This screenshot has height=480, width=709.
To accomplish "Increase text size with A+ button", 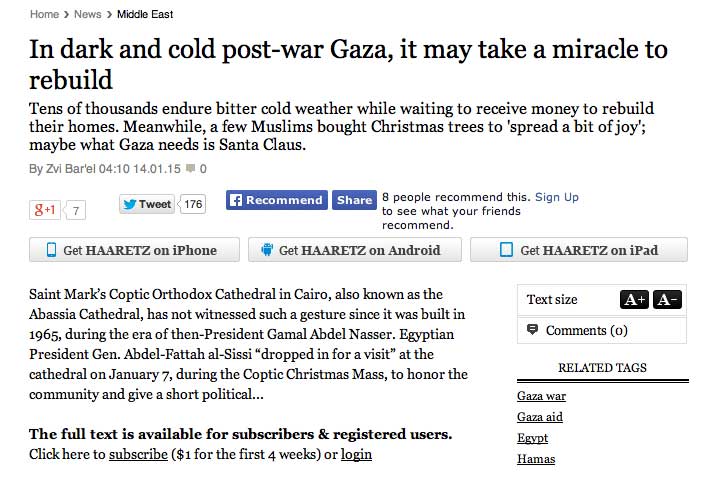I will pyautogui.click(x=634, y=299).
